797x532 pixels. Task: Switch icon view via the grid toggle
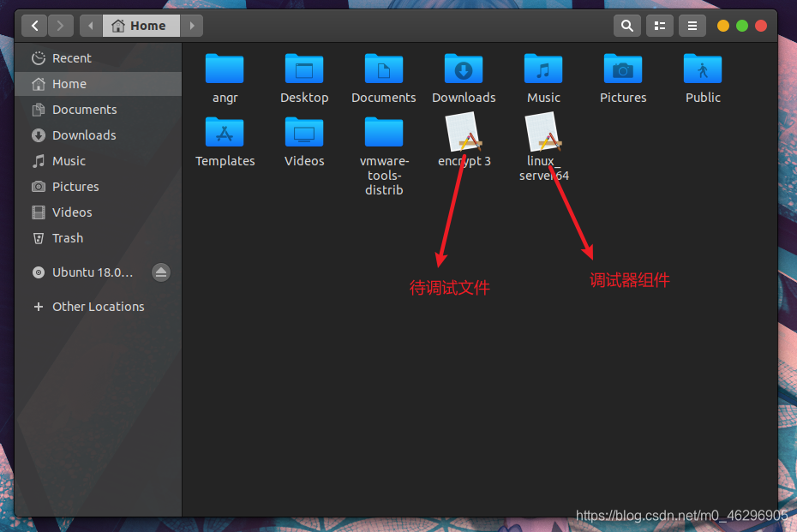coord(659,26)
